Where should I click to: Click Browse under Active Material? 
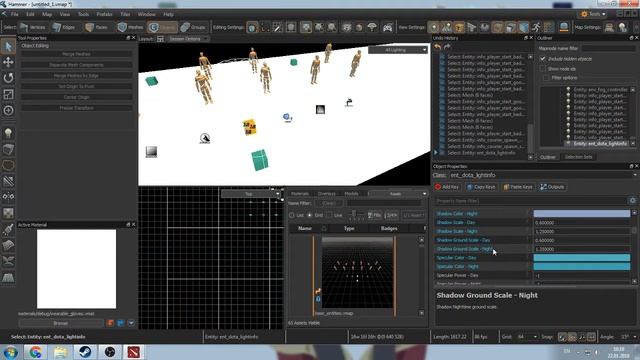tap(60, 323)
